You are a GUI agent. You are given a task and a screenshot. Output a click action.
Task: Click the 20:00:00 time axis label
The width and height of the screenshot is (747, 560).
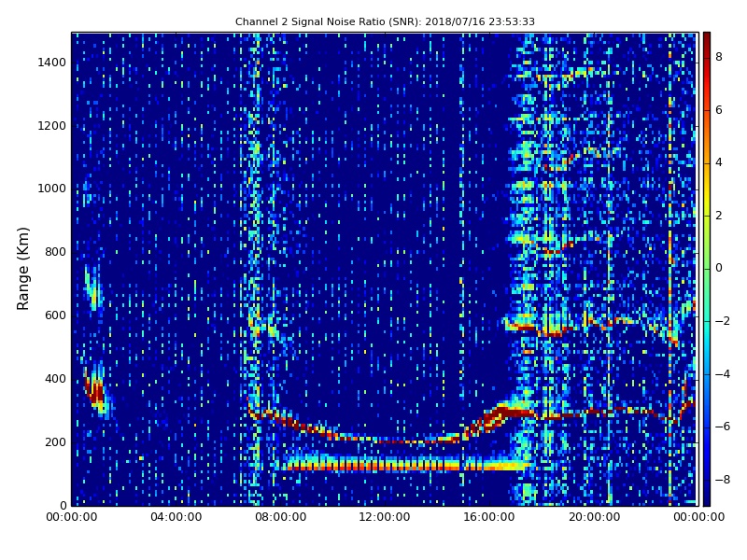click(594, 517)
